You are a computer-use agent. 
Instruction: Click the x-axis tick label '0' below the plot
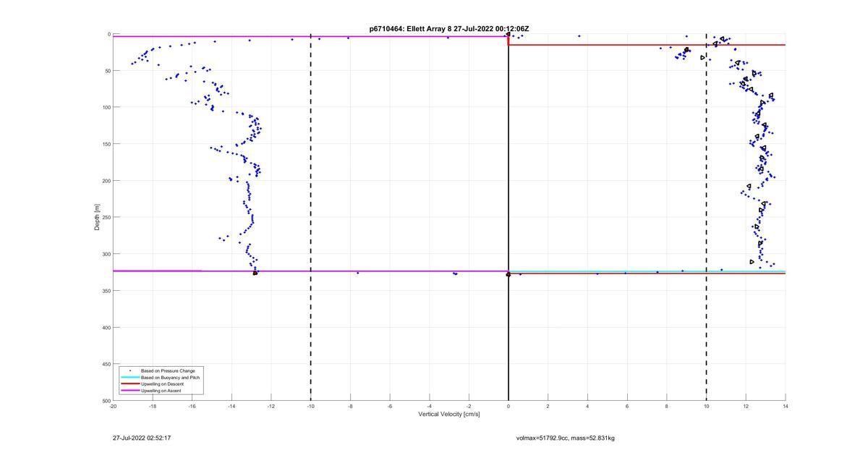tap(509, 406)
